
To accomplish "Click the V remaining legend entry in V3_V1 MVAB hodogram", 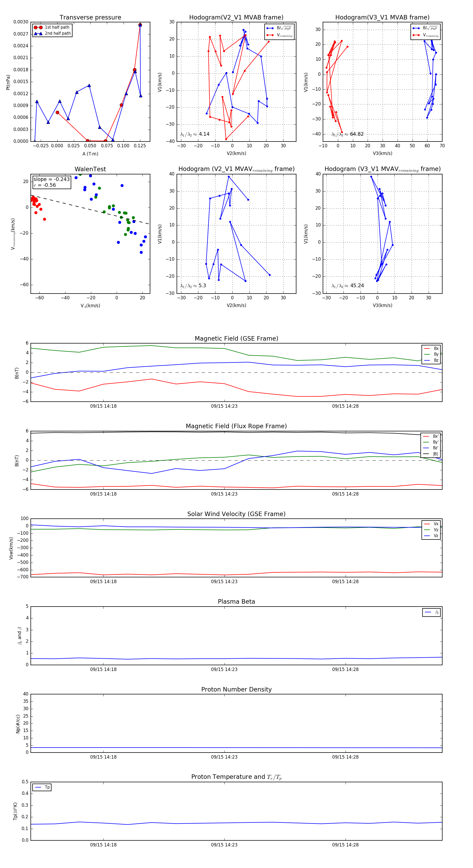I will [x=425, y=35].
